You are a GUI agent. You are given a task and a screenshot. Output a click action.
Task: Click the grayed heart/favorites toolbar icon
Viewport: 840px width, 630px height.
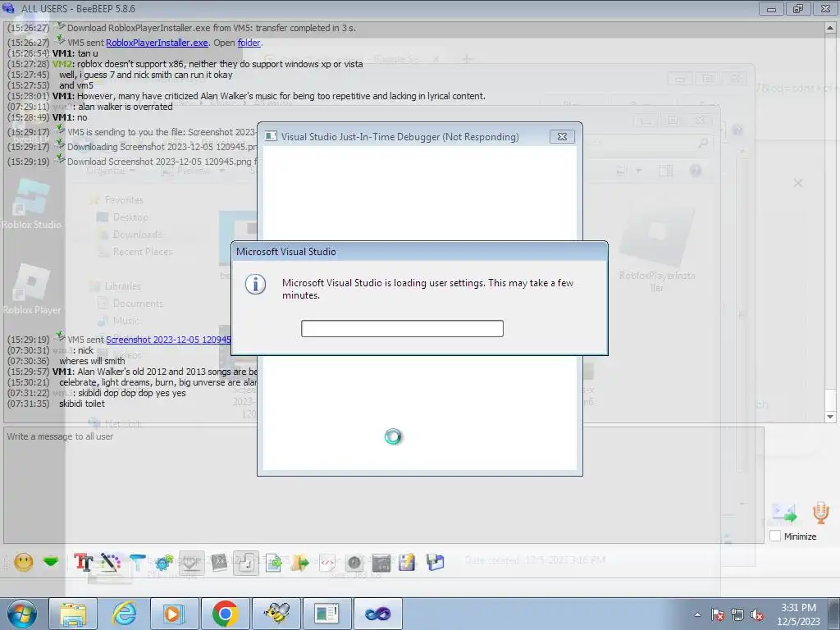[192, 563]
